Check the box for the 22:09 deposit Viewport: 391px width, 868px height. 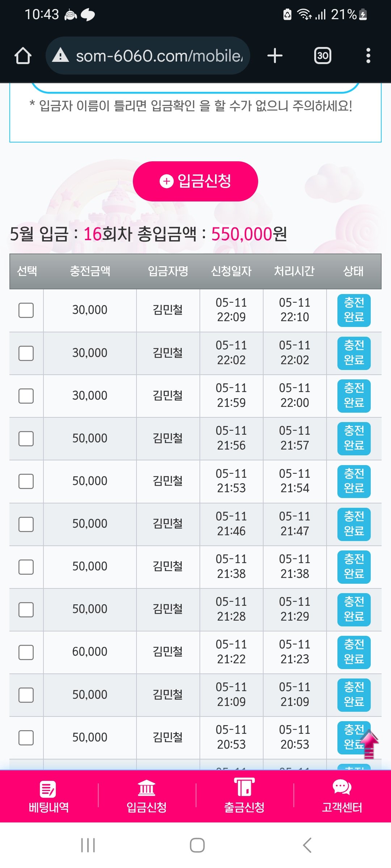click(26, 310)
